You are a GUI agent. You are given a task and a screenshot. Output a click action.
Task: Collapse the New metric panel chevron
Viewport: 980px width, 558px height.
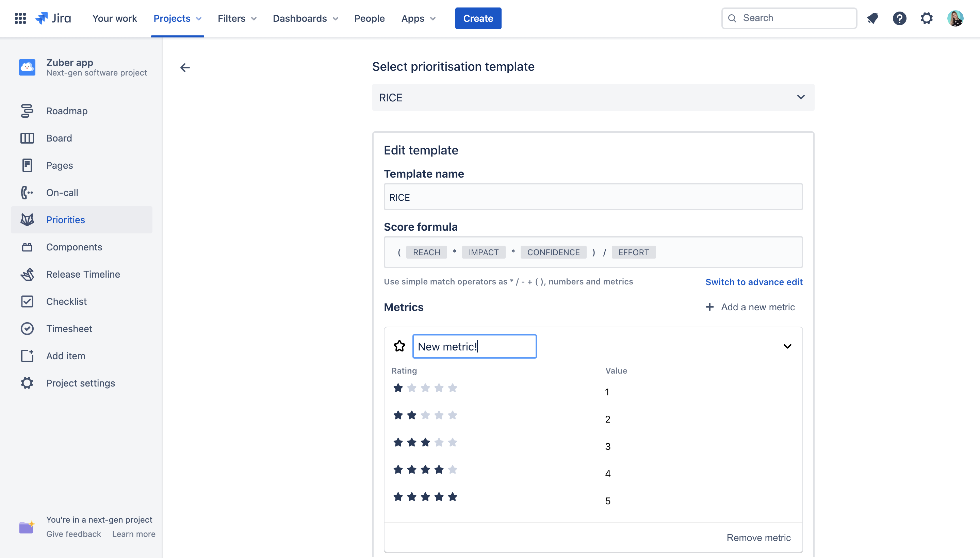coord(787,346)
